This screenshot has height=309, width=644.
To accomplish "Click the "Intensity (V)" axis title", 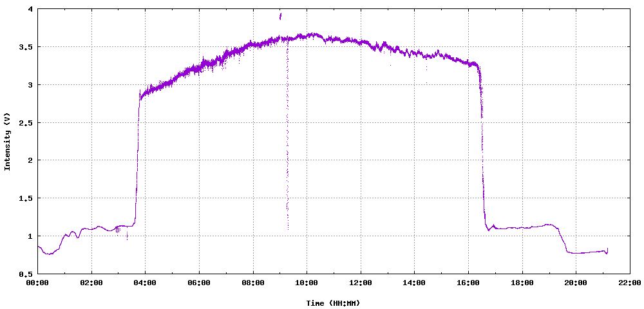I will tap(7, 141).
